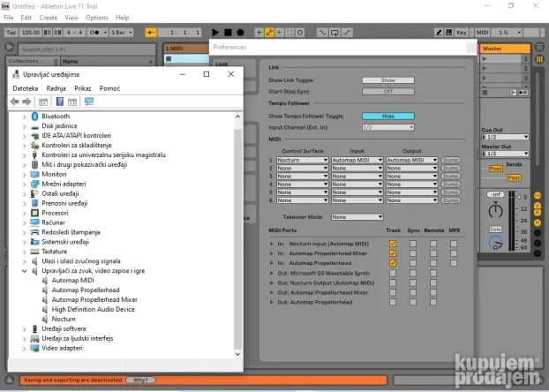
Task: Toggle Start Stop Sync Off button
Action: pos(388,92)
